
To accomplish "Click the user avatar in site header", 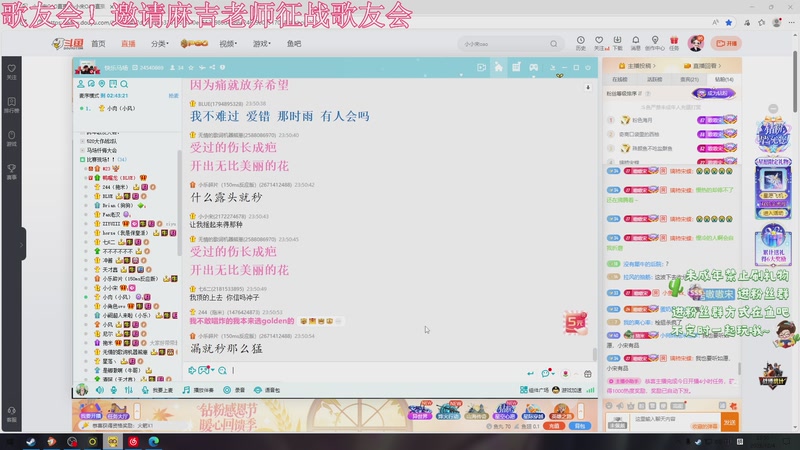I will pos(696,43).
